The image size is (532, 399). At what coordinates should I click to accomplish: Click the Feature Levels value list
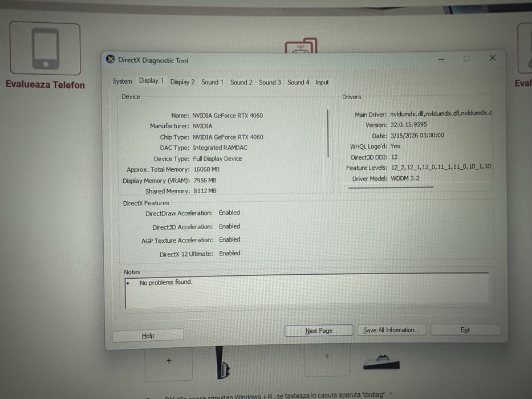click(x=441, y=166)
